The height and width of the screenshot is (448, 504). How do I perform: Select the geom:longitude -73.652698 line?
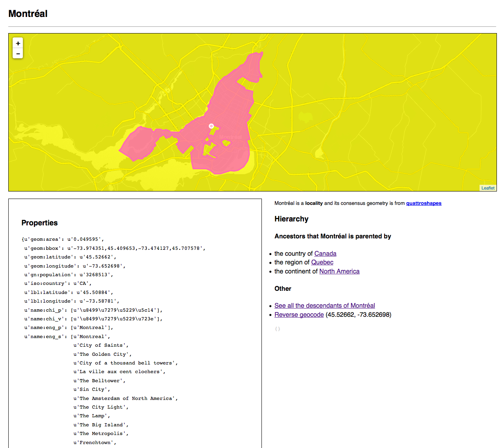(x=75, y=266)
